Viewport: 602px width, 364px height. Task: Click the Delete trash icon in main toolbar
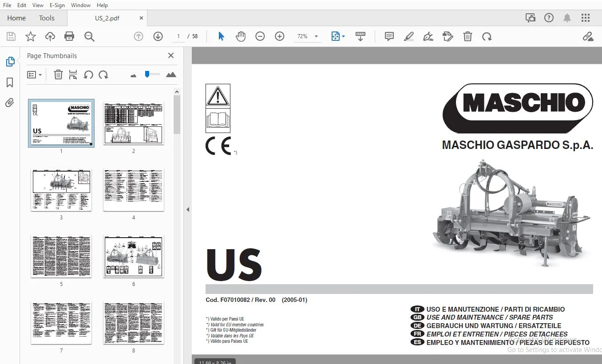(467, 36)
